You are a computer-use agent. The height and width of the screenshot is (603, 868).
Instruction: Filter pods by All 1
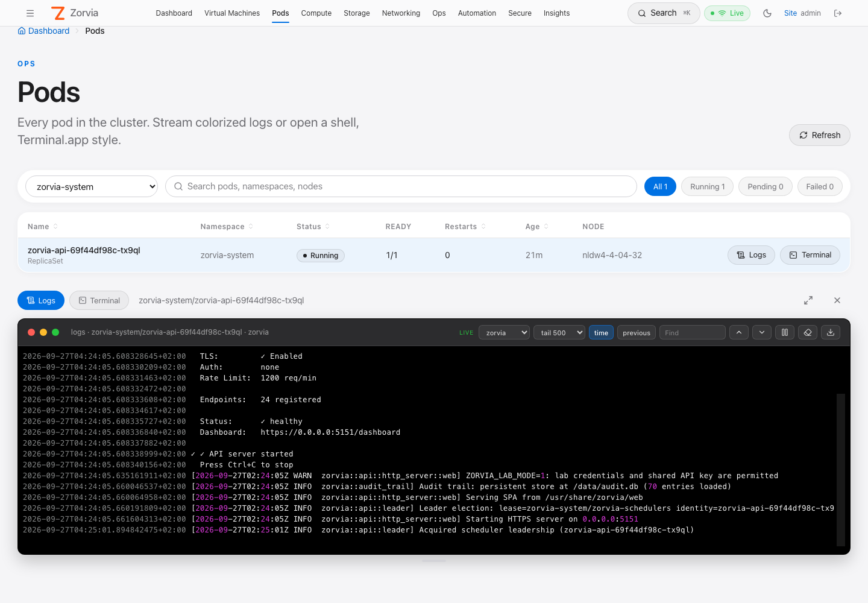(x=660, y=186)
